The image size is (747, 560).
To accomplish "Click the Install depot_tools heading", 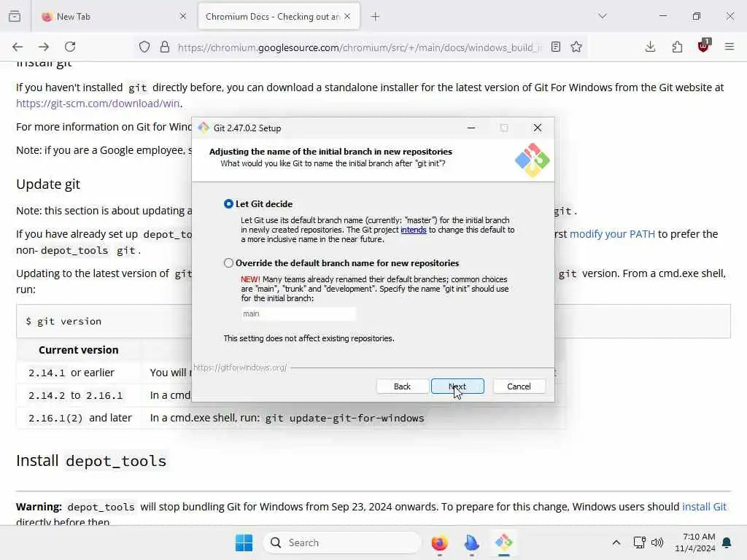I will coord(91,461).
